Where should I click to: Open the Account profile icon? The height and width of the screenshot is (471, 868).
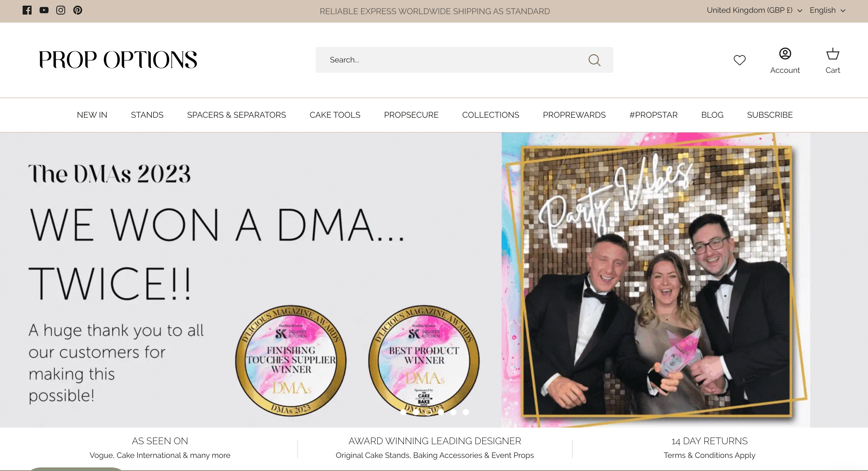pos(785,54)
